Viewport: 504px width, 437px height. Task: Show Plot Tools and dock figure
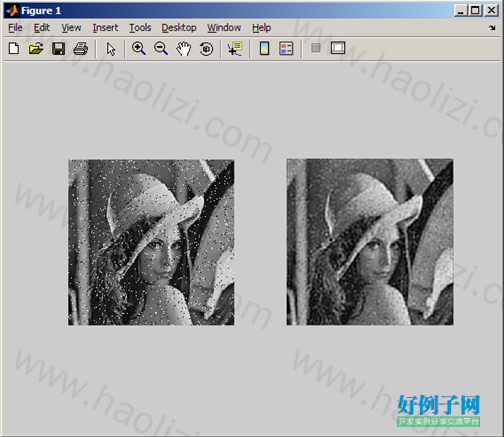(338, 48)
